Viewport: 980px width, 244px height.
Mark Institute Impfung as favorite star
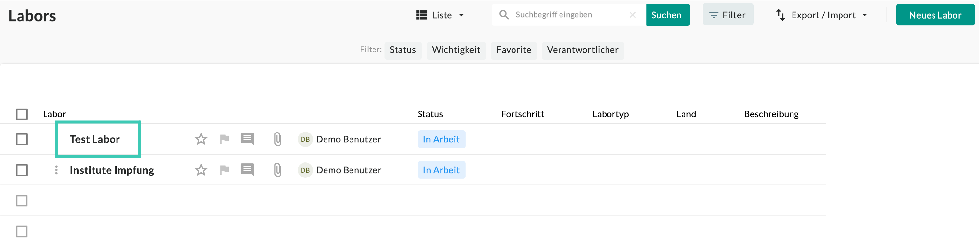click(x=201, y=170)
